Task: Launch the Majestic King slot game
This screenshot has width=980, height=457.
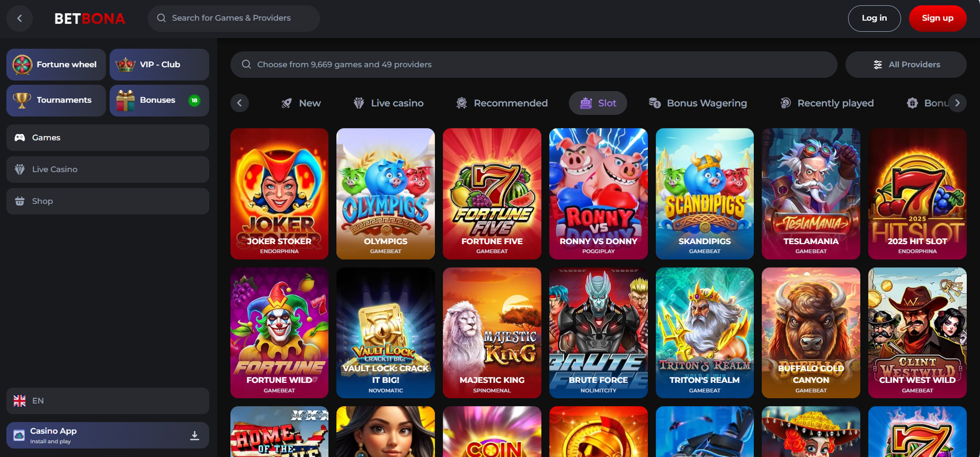Action: click(492, 332)
